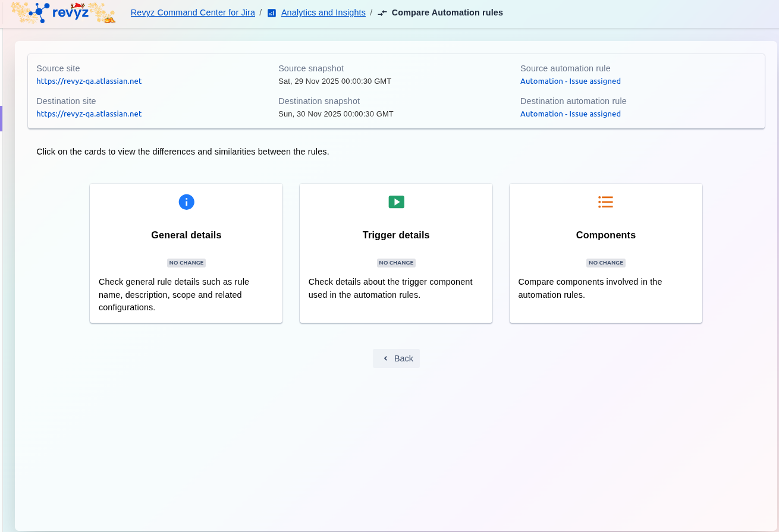
Task: Click the compare arrows icon in breadcrumb
Action: 382,13
